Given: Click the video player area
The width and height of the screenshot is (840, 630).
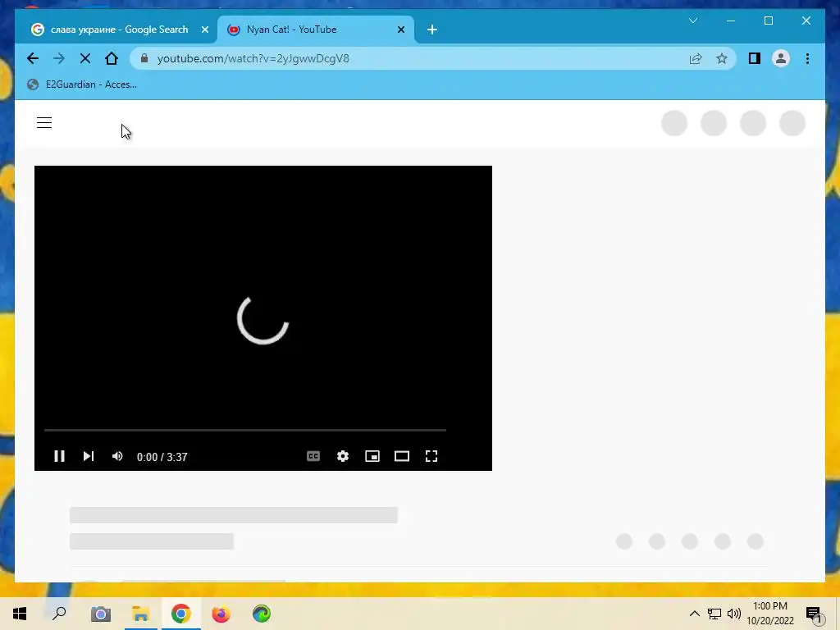Looking at the screenshot, I should click(x=263, y=318).
